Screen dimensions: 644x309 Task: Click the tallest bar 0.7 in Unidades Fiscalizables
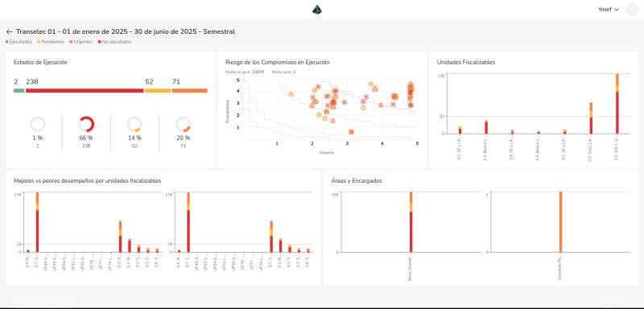[x=617, y=104]
